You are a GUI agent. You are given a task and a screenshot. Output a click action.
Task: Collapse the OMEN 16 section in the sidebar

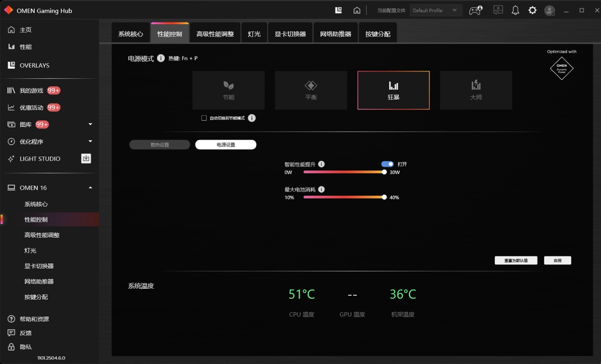click(x=90, y=187)
